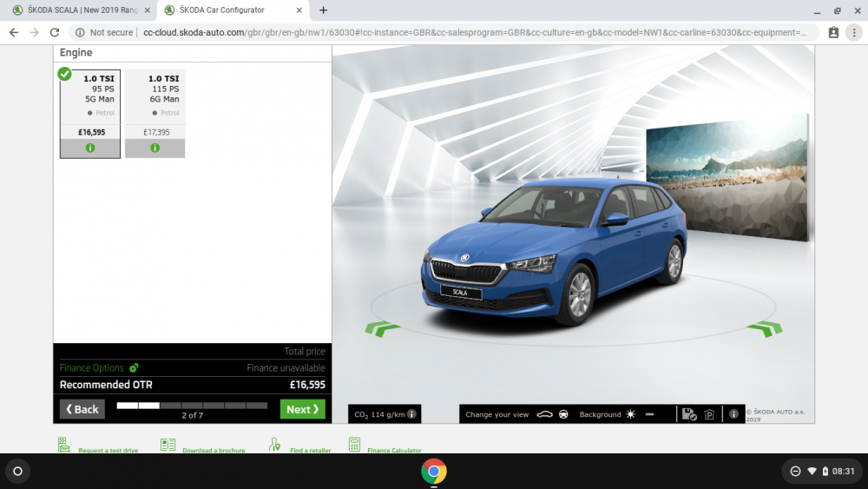Open the garage parking icon

[710, 414]
